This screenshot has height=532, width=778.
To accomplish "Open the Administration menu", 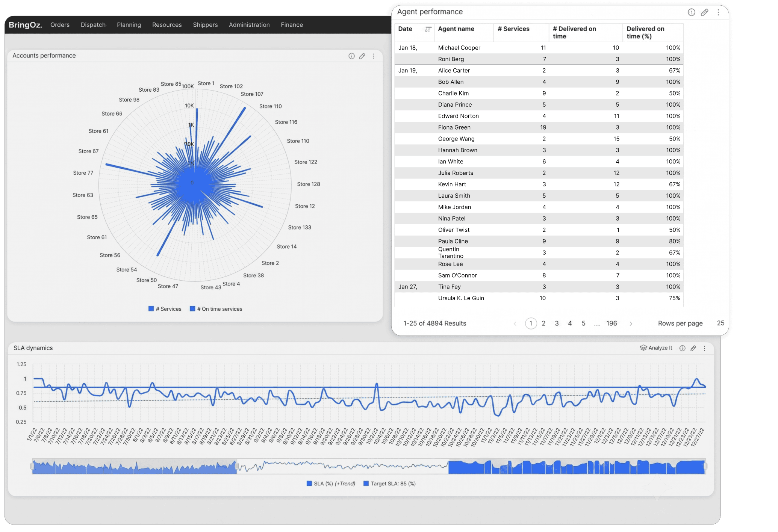I will pyautogui.click(x=249, y=25).
